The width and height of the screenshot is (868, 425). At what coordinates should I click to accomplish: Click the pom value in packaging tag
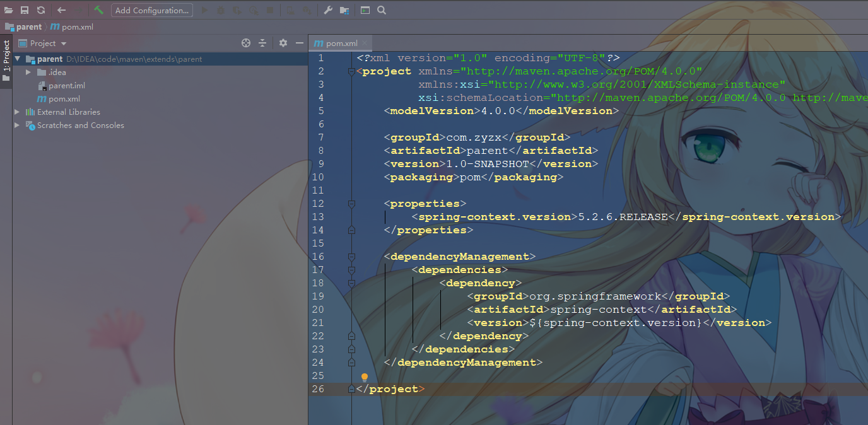tap(470, 177)
